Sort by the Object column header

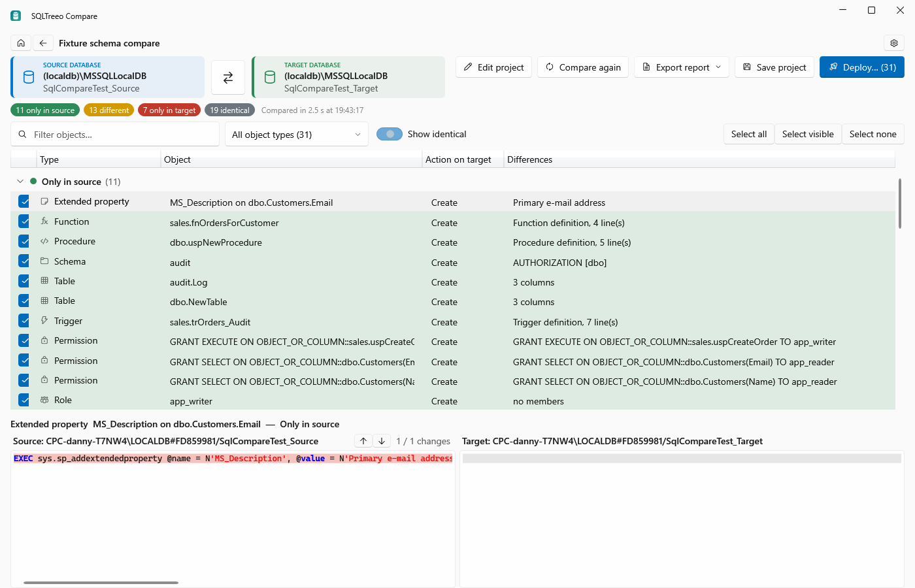coord(291,159)
